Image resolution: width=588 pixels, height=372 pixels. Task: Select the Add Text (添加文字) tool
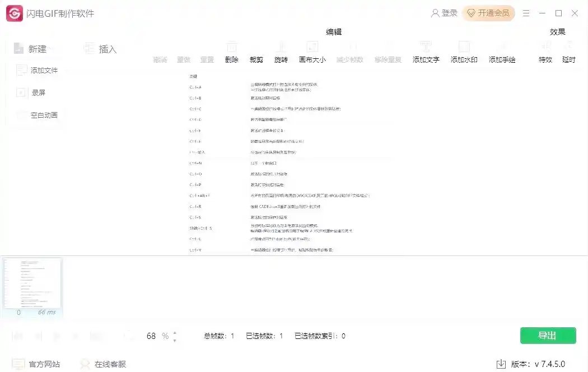point(426,53)
